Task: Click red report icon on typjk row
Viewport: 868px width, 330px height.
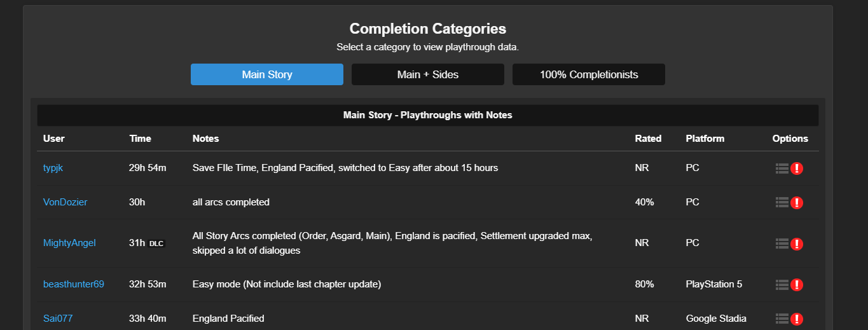Action: pyautogui.click(x=797, y=168)
